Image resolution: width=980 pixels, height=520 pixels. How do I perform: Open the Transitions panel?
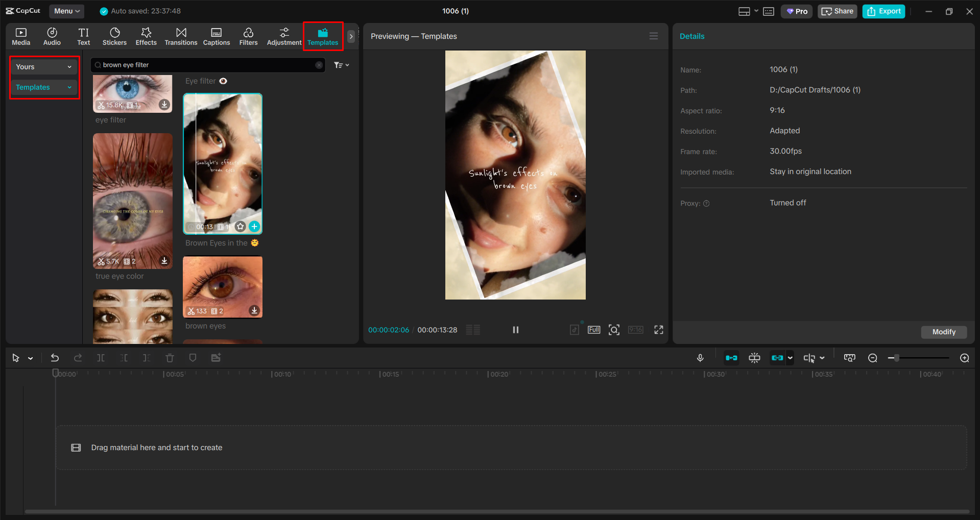coord(181,37)
